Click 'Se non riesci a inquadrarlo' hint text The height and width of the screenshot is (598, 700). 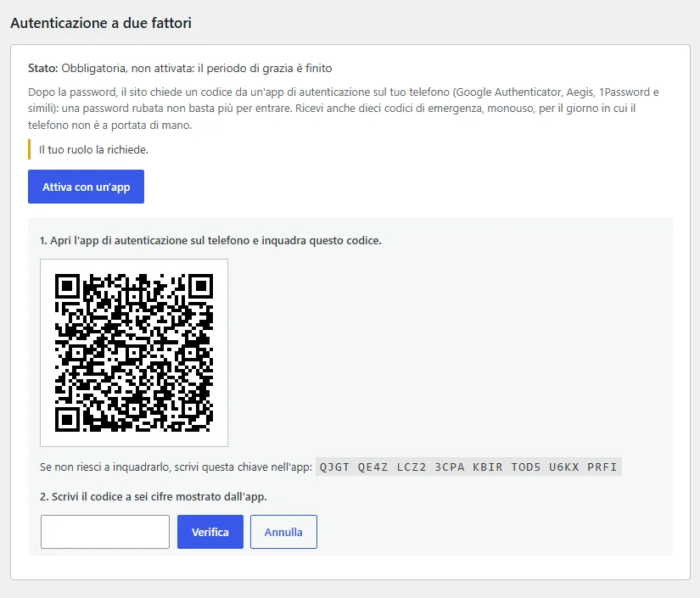[176, 467]
